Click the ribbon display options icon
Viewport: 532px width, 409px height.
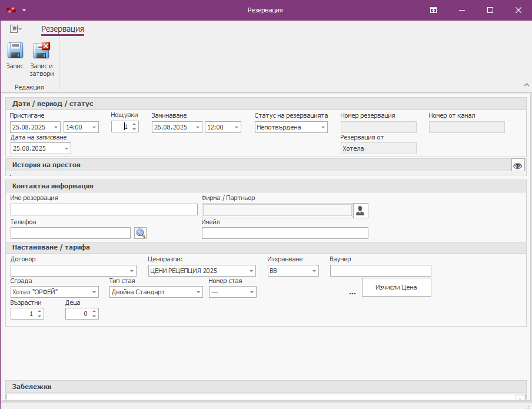click(433, 10)
